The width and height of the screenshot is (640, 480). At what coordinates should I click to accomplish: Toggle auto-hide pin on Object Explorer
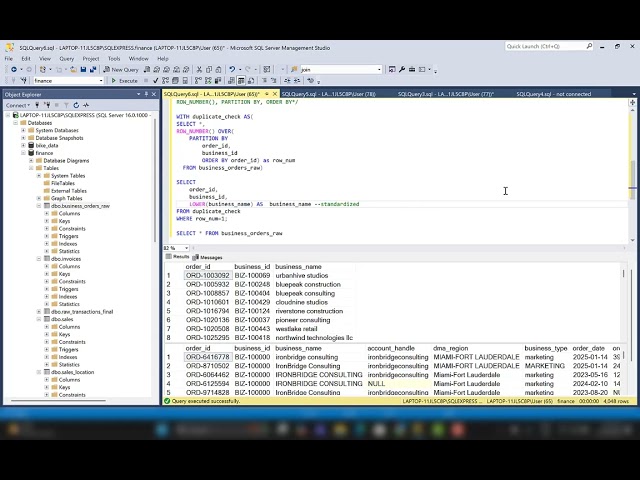click(x=146, y=94)
